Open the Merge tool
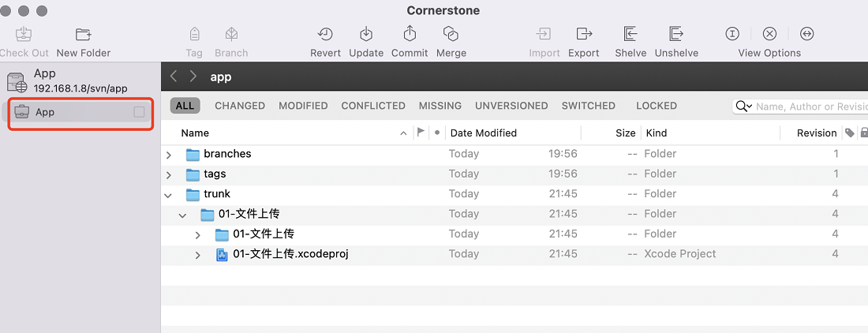 pos(451,34)
